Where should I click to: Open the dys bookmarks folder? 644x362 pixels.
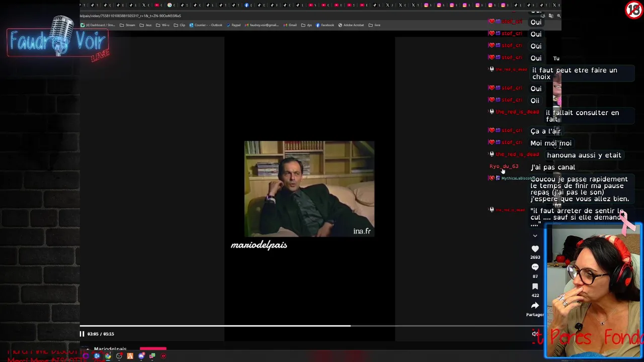(x=306, y=25)
